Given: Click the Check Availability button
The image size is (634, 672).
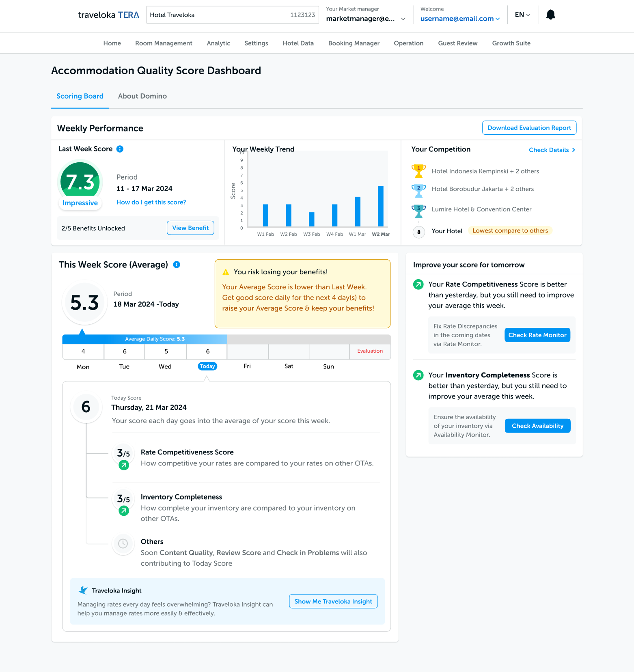Looking at the screenshot, I should tap(537, 426).
